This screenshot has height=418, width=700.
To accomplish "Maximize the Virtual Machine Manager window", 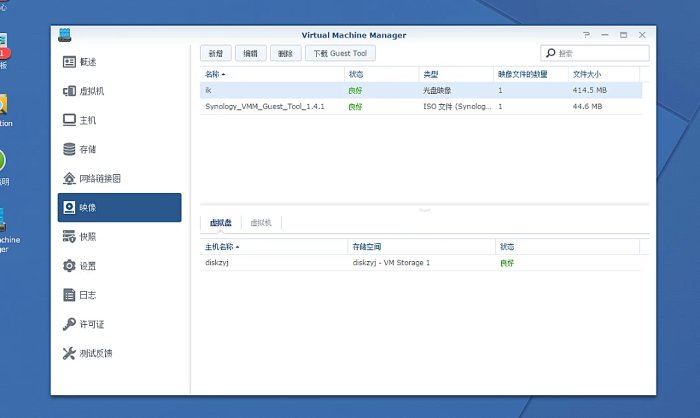I will tap(623, 35).
